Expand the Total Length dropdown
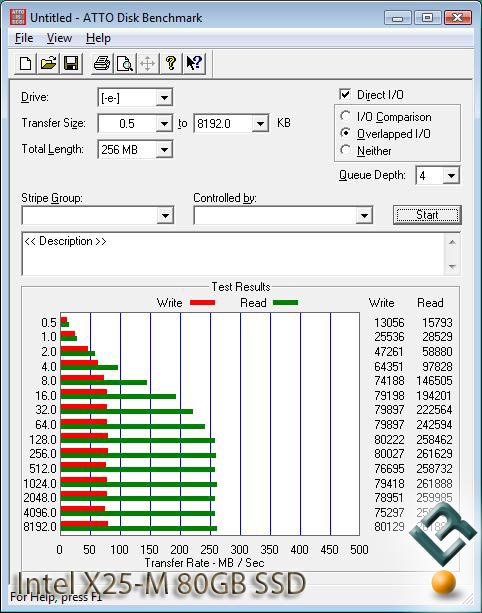This screenshot has height=613, width=482. [164, 150]
